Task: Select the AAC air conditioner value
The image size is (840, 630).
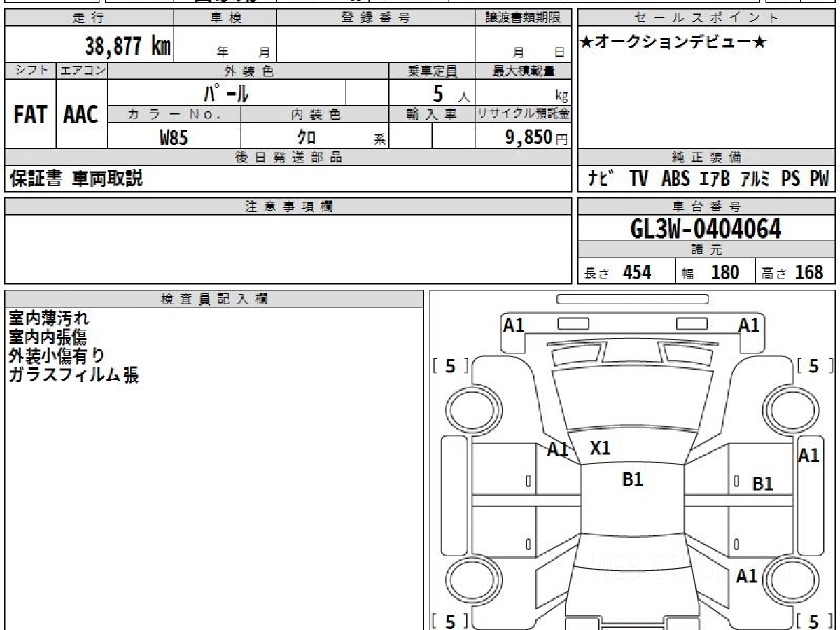Action: [81, 115]
